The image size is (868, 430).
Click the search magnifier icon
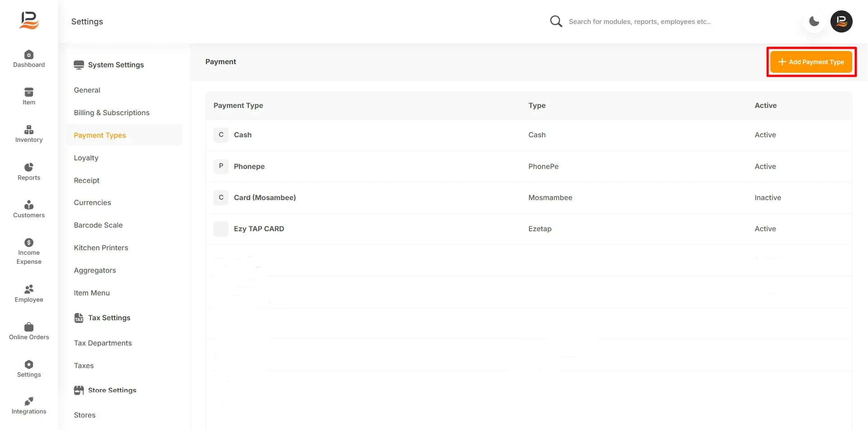(x=556, y=21)
